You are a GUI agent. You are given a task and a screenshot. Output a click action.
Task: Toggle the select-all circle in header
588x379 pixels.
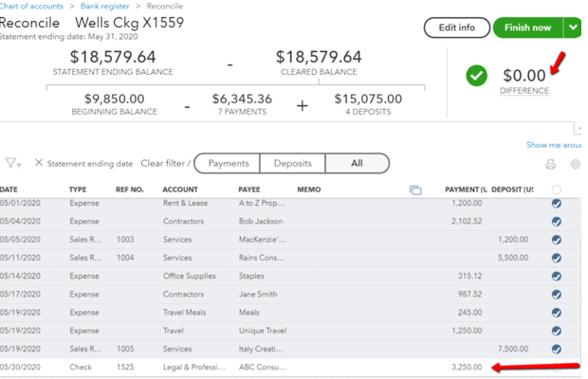pyautogui.click(x=557, y=189)
